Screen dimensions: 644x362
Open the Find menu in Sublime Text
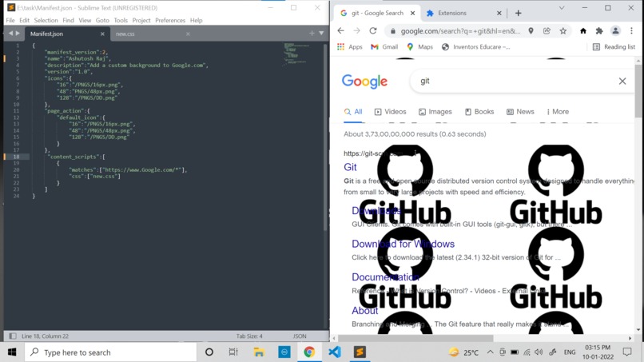pos(68,20)
